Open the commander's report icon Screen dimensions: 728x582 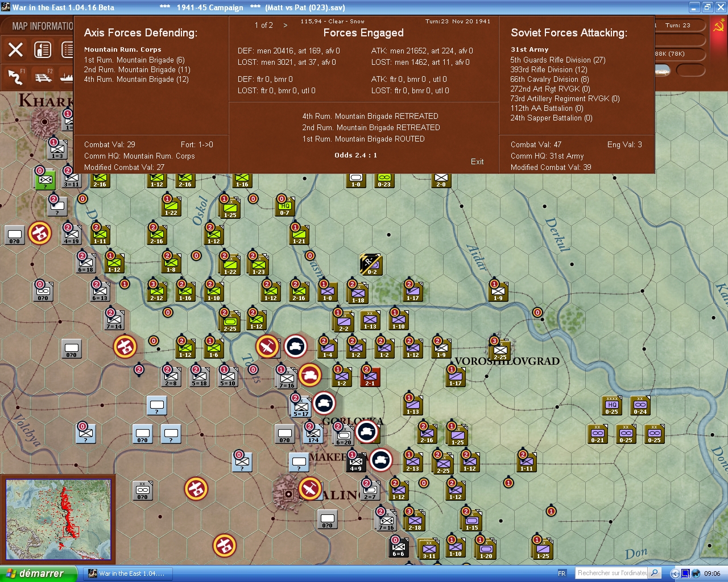[43, 50]
